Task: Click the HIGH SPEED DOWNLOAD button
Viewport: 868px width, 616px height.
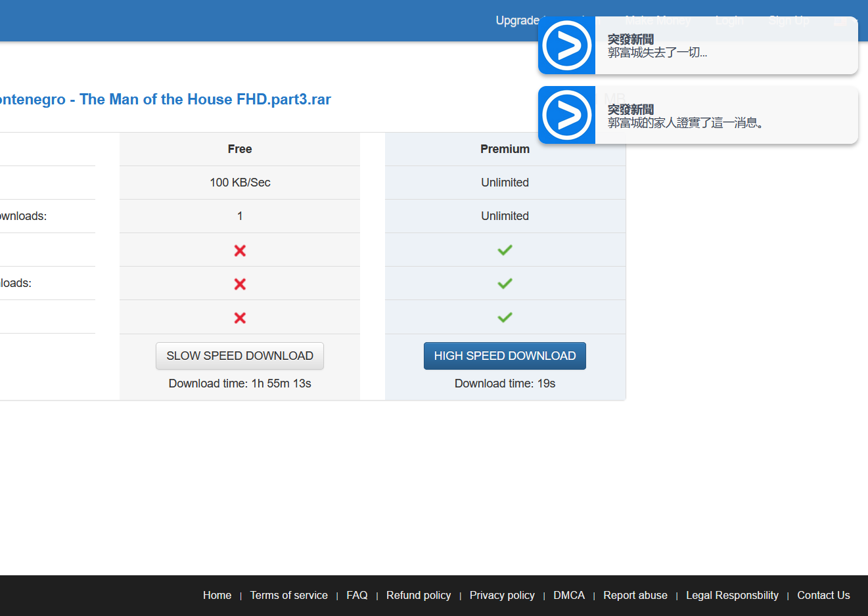Action: point(505,355)
